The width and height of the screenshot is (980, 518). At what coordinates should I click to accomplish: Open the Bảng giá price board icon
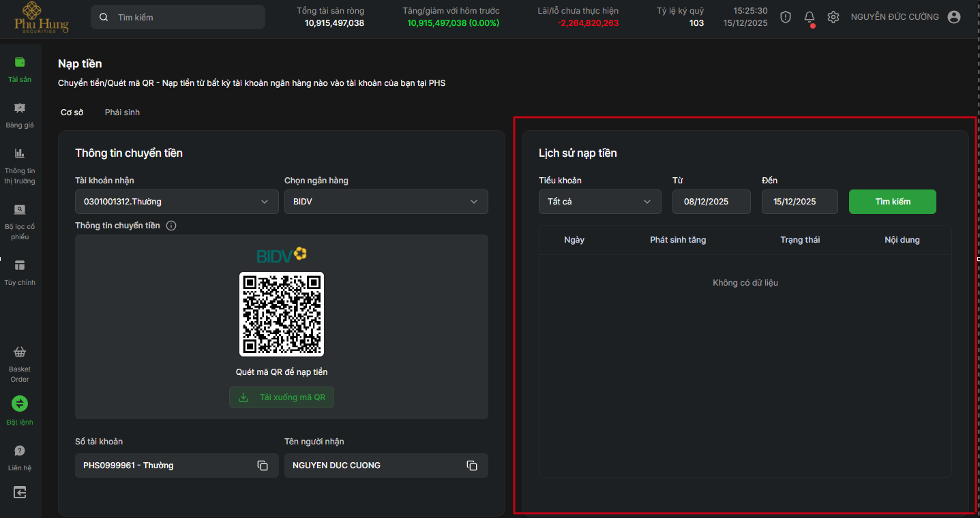[20, 108]
